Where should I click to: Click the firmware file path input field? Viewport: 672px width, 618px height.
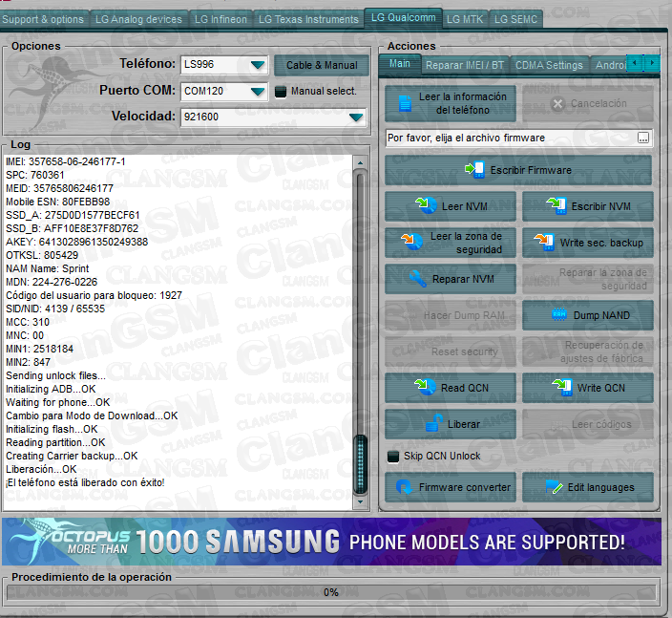512,138
